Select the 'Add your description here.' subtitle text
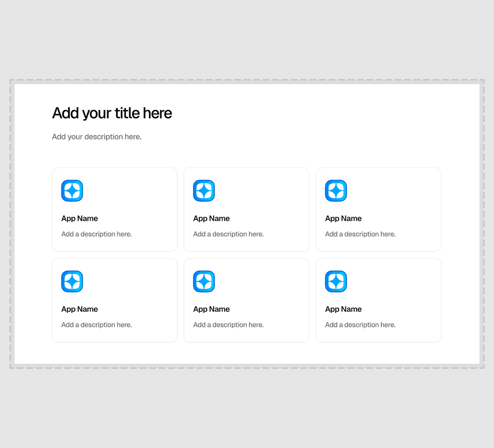 click(x=97, y=137)
